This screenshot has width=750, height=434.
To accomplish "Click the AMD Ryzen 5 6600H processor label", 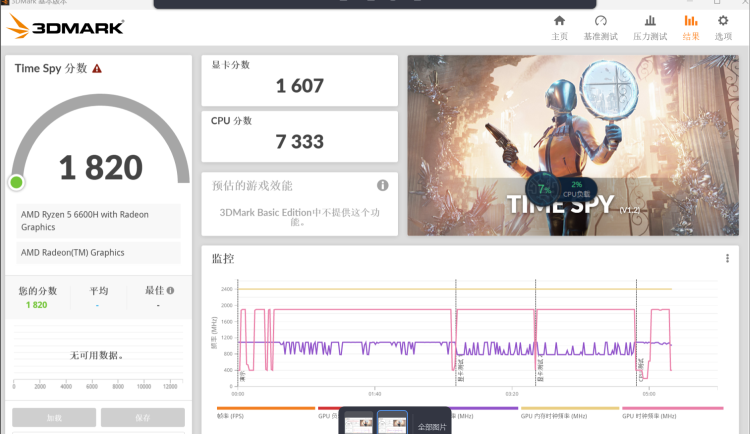I will (x=98, y=221).
